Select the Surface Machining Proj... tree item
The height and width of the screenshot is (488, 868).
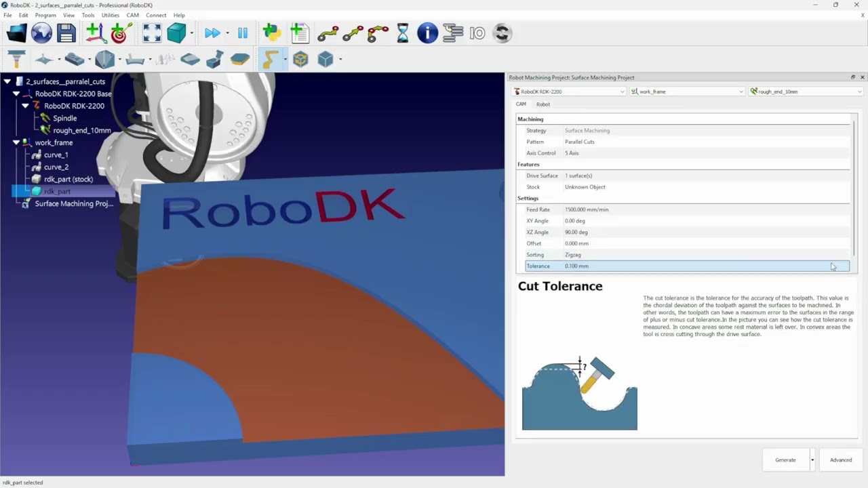pyautogui.click(x=73, y=203)
